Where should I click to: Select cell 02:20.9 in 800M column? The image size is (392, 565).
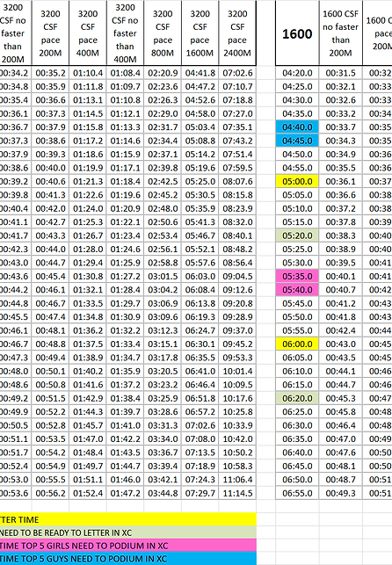[163, 73]
